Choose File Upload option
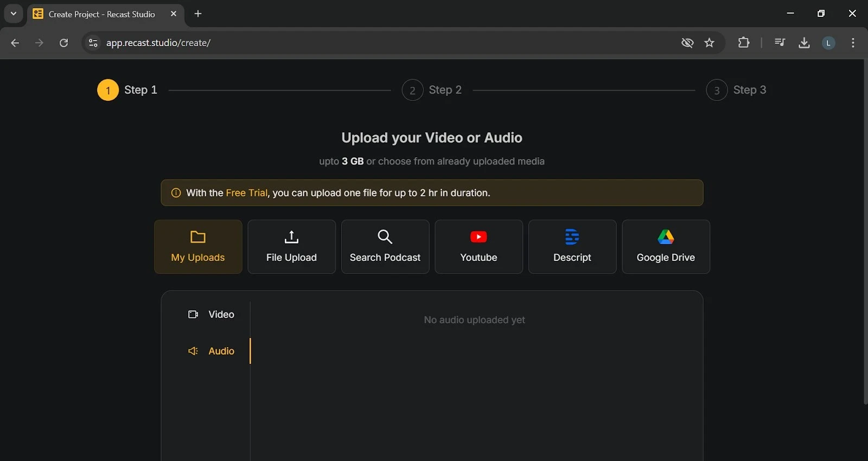Image resolution: width=868 pixels, height=461 pixels. [291, 247]
